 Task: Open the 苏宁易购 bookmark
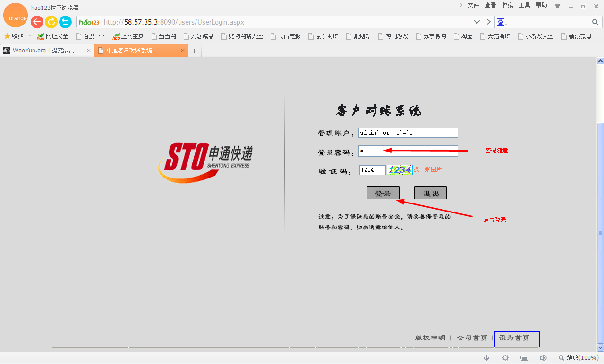431,36
